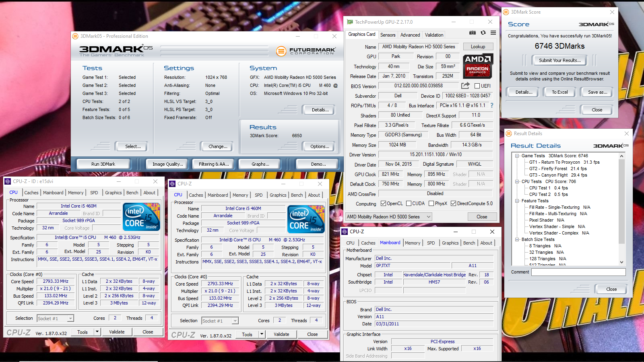Take a GPU-Z screenshot with camera icon
Image resolution: width=644 pixels, height=362 pixels.
473,33
